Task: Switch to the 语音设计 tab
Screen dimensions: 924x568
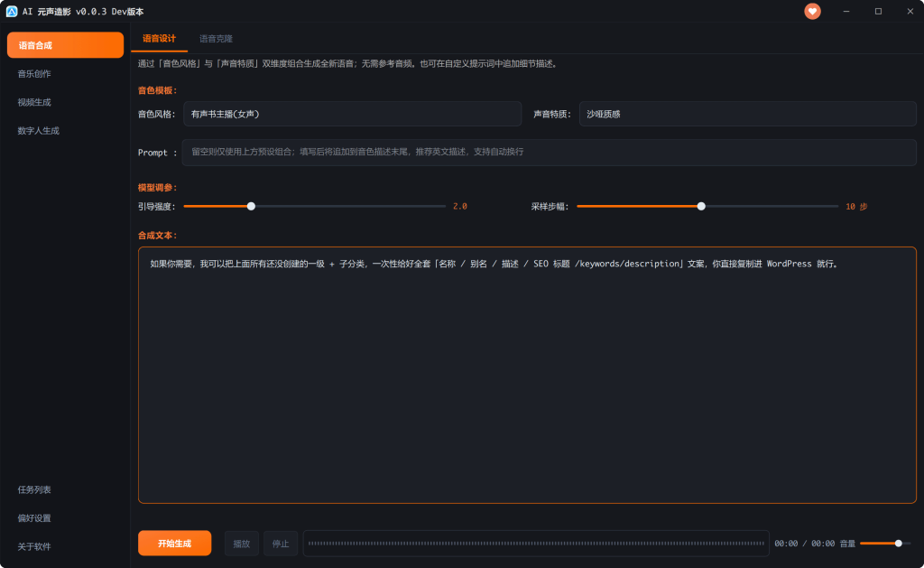Action: tap(159, 38)
